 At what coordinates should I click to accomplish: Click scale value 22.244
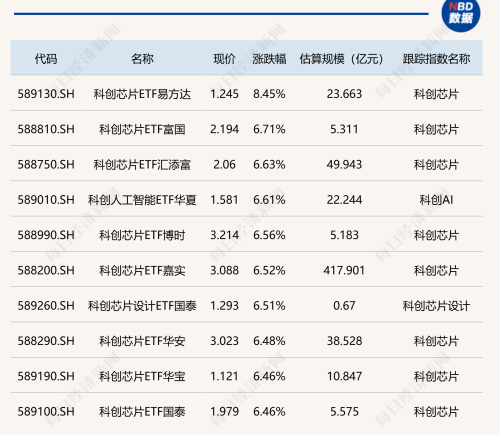click(344, 200)
